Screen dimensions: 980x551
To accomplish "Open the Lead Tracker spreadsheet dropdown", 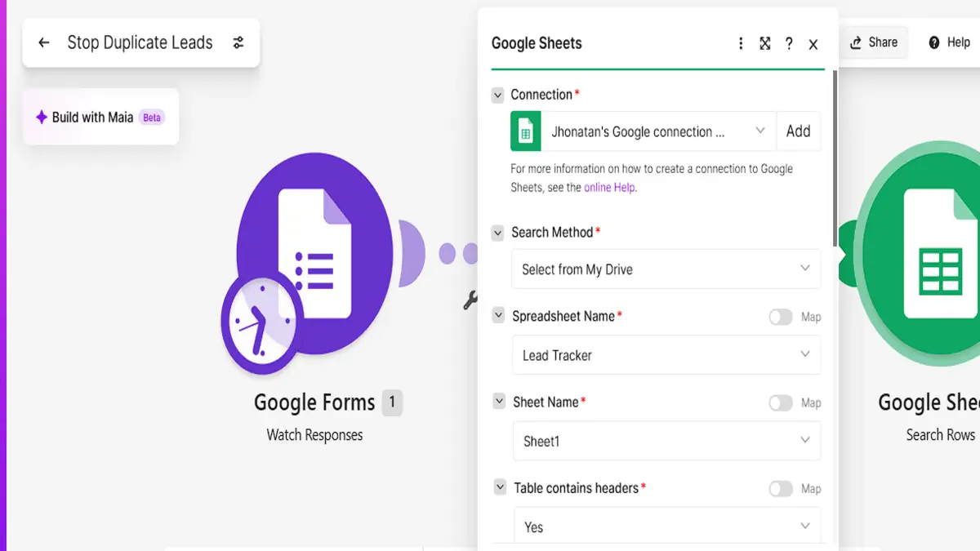I will pyautogui.click(x=666, y=355).
